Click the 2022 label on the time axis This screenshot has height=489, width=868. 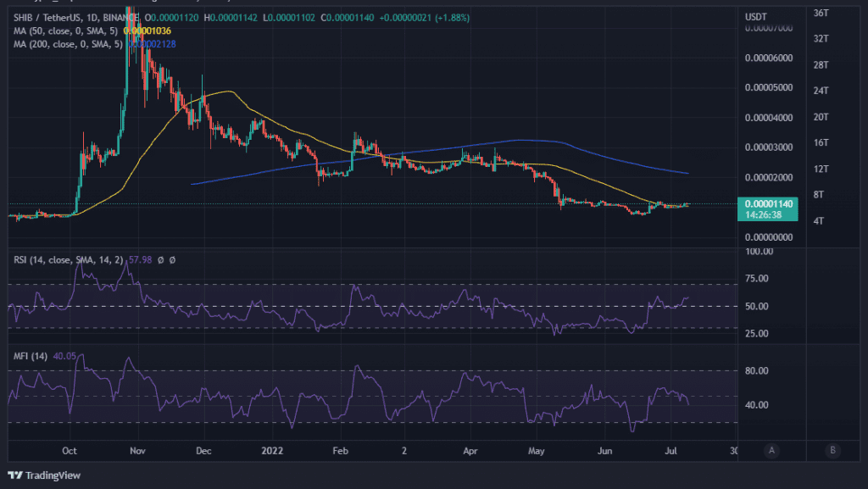pos(272,451)
